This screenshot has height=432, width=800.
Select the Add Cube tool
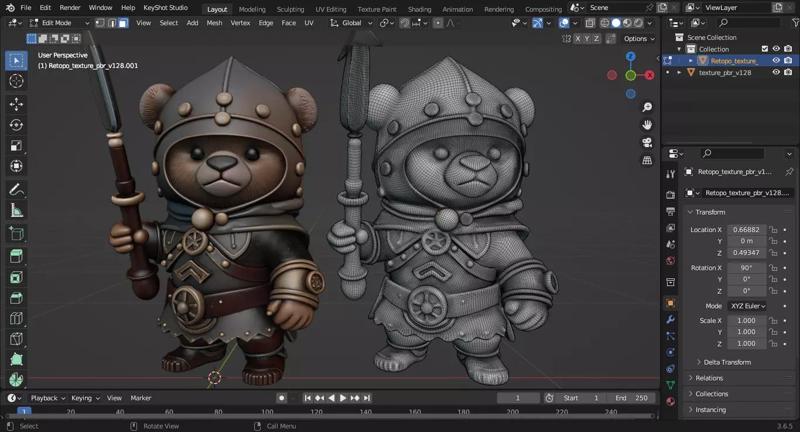click(16, 234)
